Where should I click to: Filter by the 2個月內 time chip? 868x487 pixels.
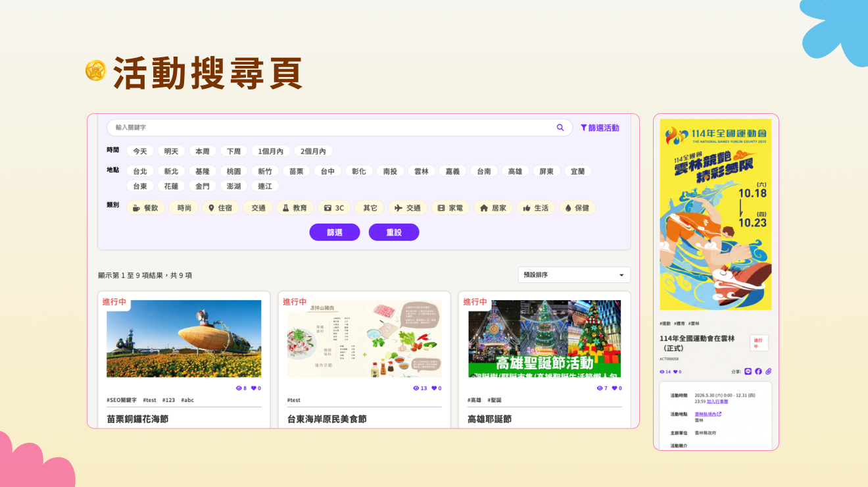click(x=313, y=151)
